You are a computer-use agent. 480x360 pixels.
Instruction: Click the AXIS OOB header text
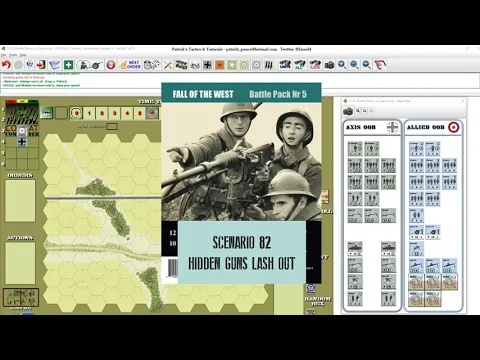[x=361, y=127]
